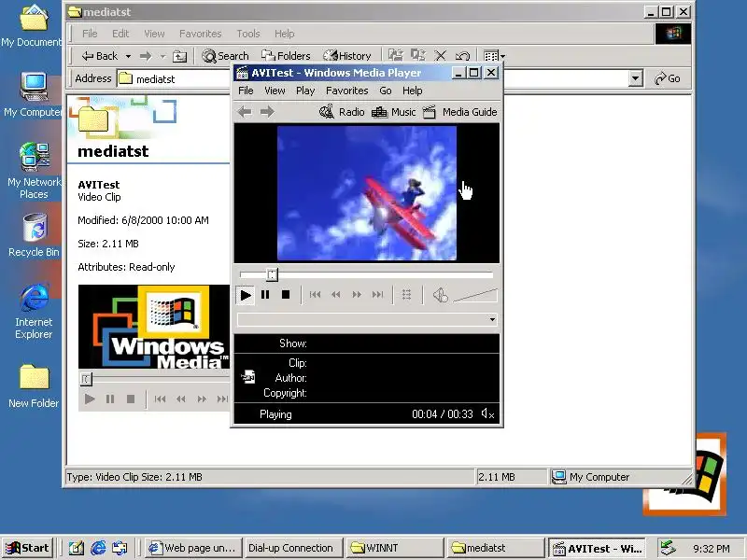This screenshot has width=747, height=560.
Task: Switch to WINNT taskbar button
Action: pyautogui.click(x=394, y=548)
